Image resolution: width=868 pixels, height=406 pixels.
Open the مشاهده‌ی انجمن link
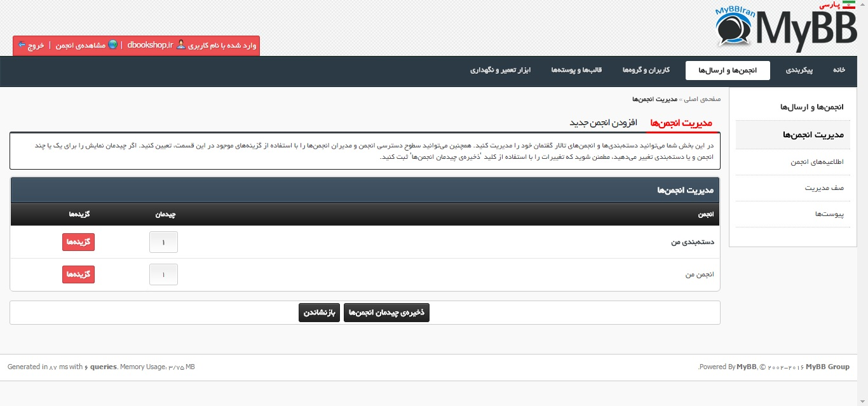(80, 46)
